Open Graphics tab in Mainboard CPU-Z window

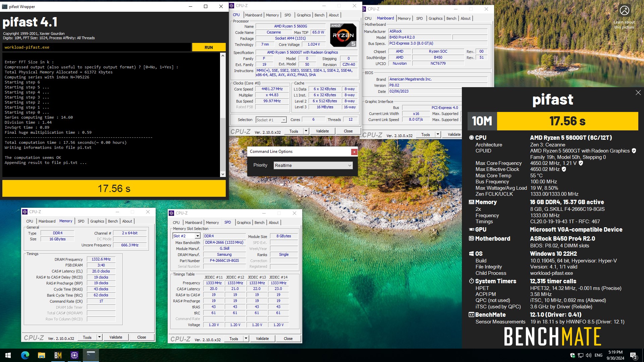[436, 18]
